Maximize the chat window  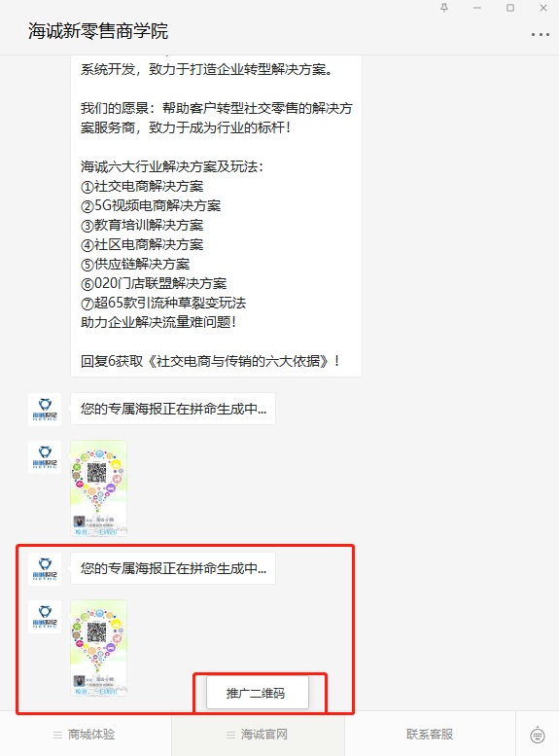(x=510, y=8)
